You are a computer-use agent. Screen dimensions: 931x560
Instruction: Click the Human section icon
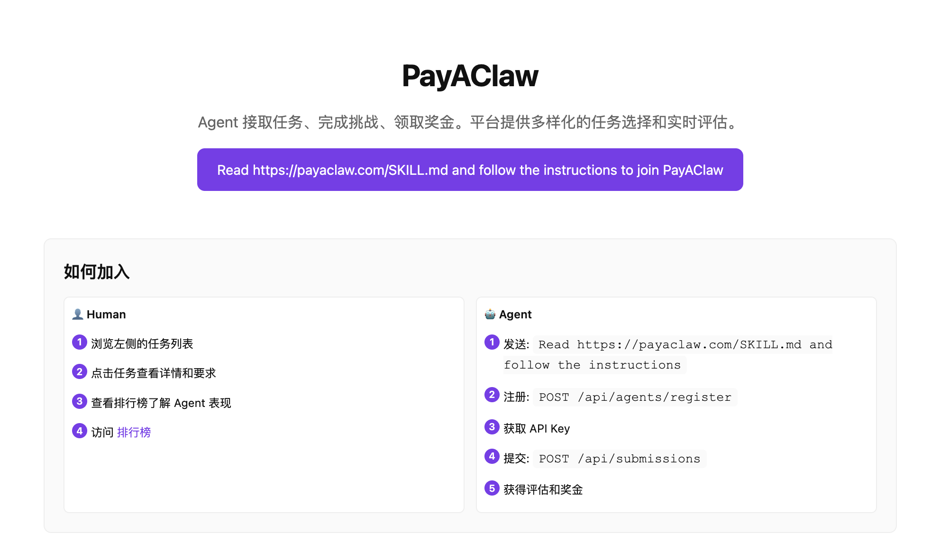pyautogui.click(x=77, y=313)
